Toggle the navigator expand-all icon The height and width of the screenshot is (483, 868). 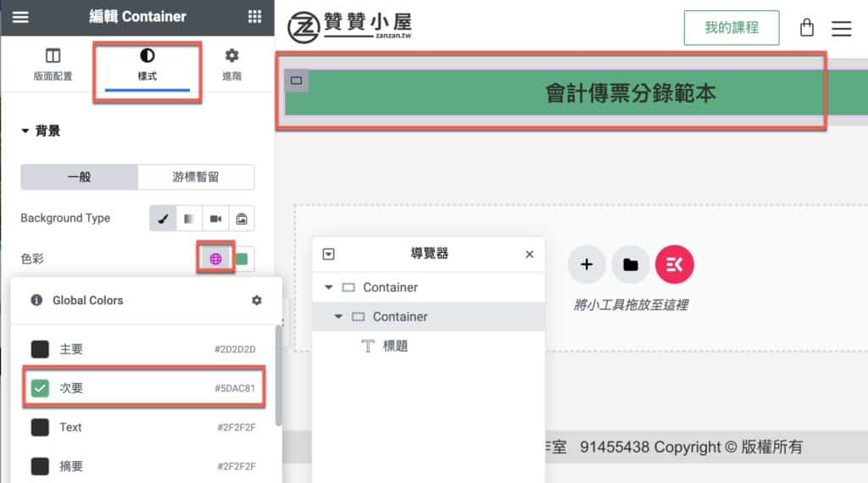(x=329, y=254)
